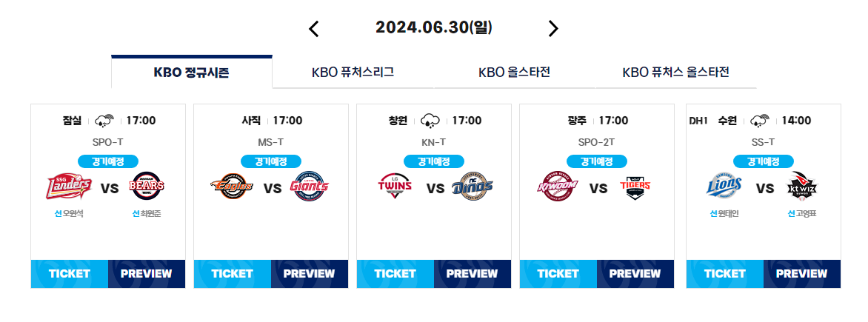The height and width of the screenshot is (322, 868).
Task: Select the KIA Tigers logo
Action: (x=635, y=188)
